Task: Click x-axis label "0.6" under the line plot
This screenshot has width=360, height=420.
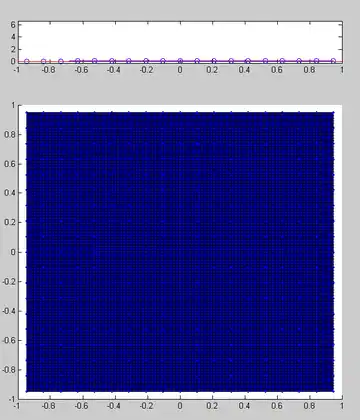Action: coord(277,70)
